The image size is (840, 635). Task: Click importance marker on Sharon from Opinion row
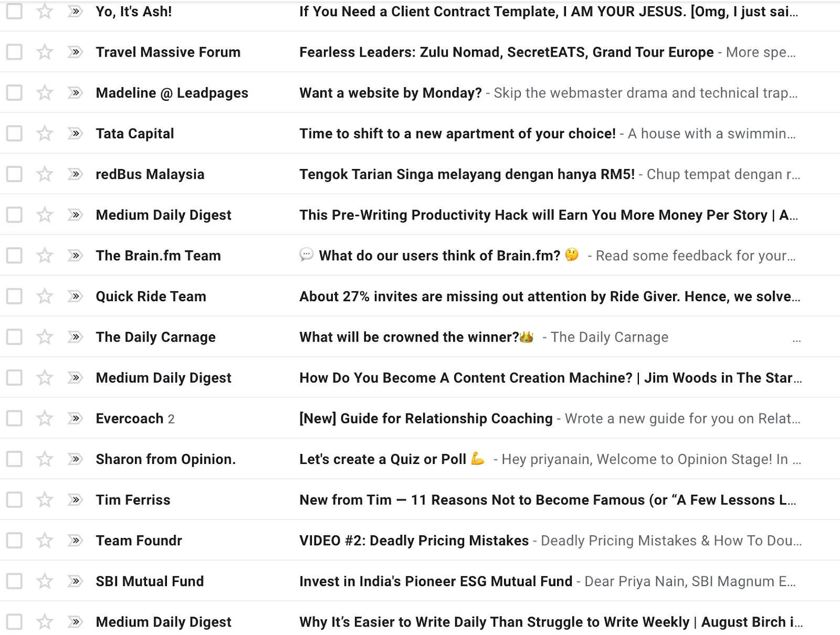76,459
